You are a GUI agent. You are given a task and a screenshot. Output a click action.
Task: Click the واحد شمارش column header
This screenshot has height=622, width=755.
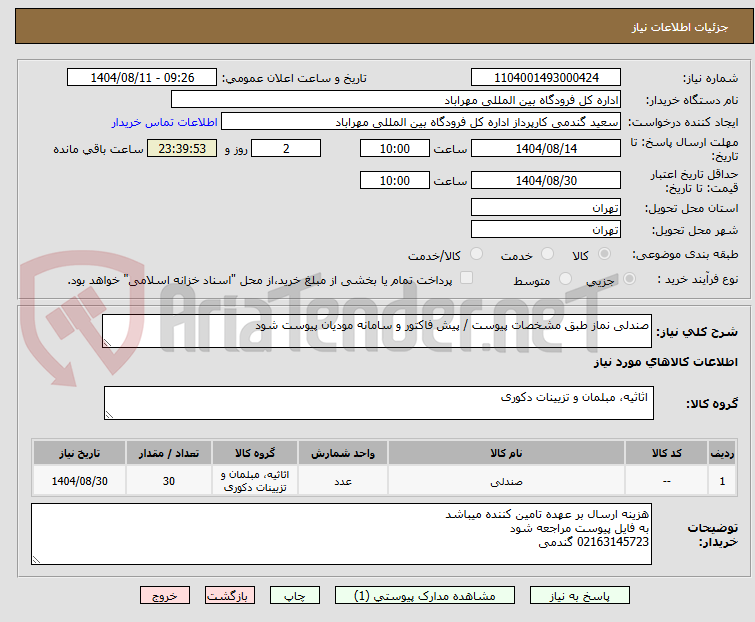[343, 453]
